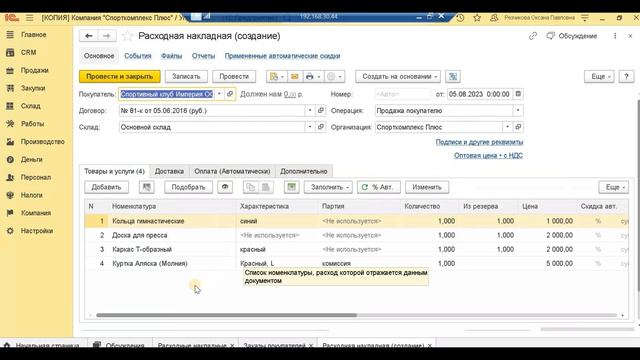
Task: Open calendar picker for document date
Action: pyautogui.click(x=518, y=94)
